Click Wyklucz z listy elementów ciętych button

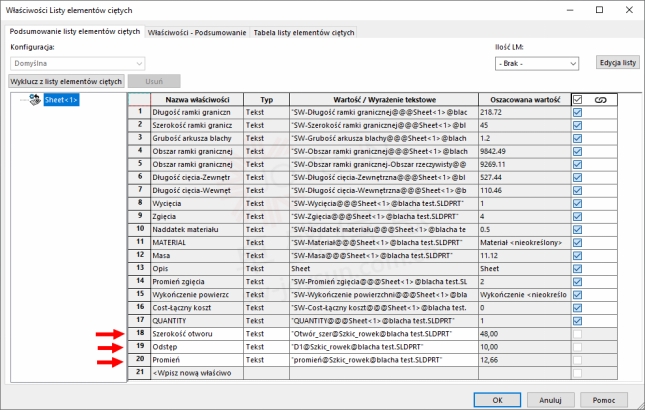coord(66,81)
